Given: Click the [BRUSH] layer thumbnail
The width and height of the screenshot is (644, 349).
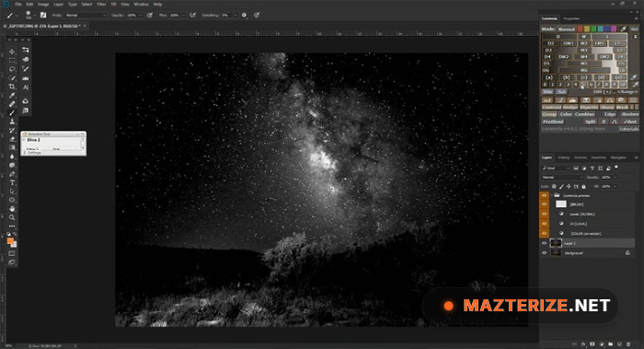Looking at the screenshot, I should [x=560, y=204].
